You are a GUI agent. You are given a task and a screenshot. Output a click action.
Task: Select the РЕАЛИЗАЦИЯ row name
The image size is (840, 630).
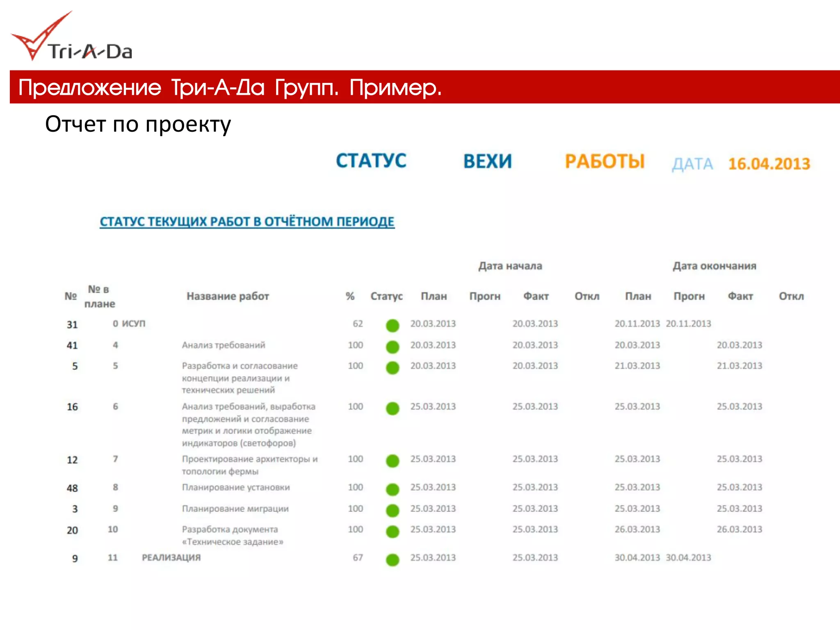171,557
